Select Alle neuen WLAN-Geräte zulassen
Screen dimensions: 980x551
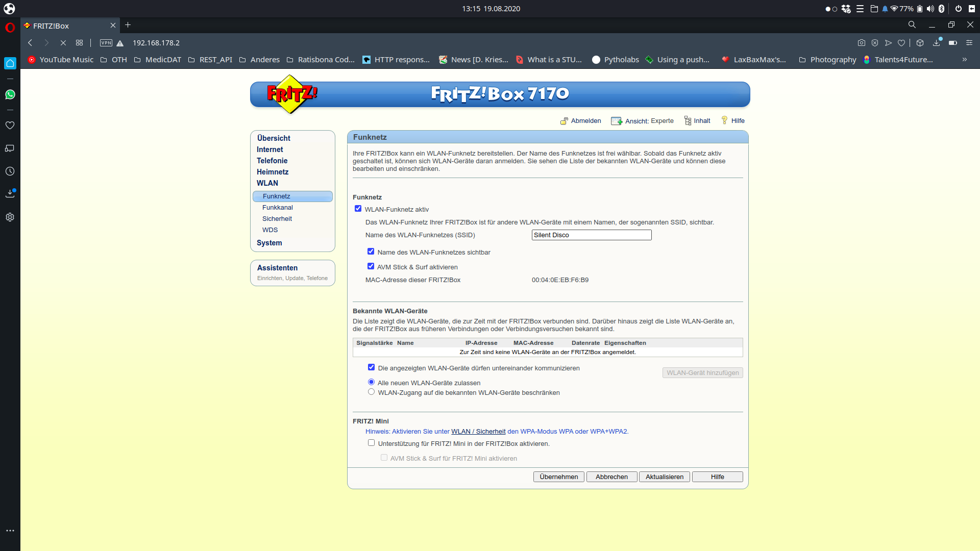372,382
